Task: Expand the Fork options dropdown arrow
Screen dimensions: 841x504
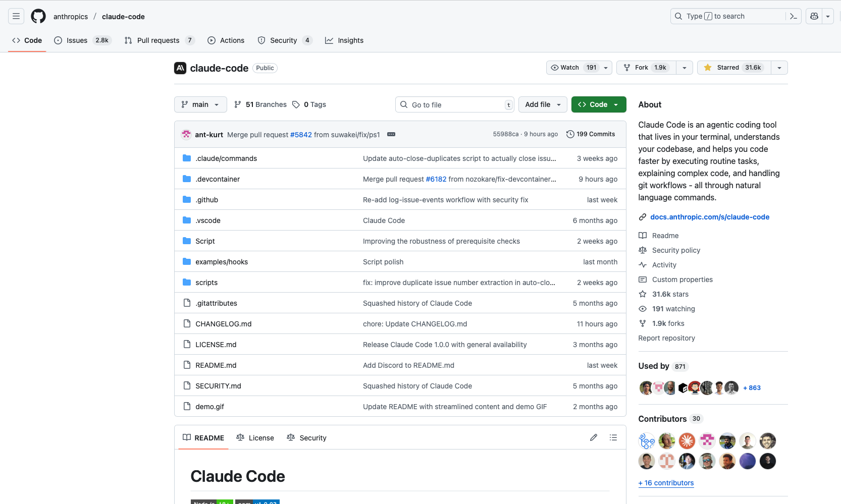Action: pos(685,68)
